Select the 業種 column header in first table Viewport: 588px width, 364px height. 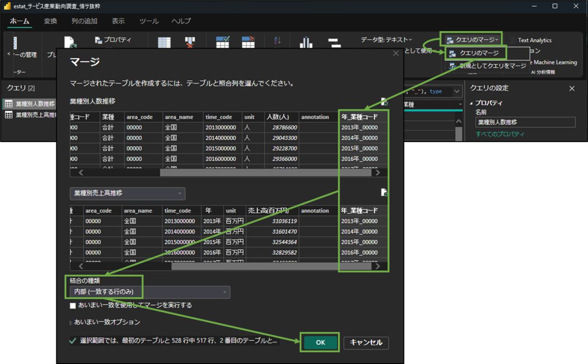coord(112,117)
